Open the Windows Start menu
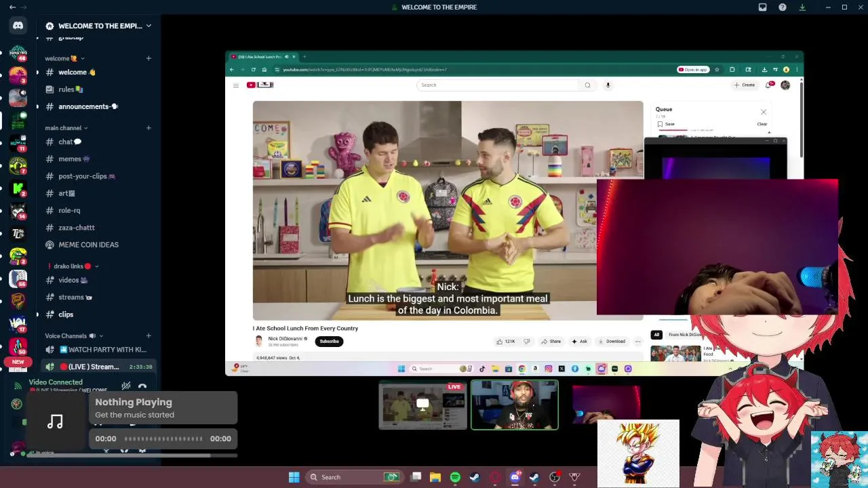This screenshot has height=488, width=868. pyautogui.click(x=294, y=477)
